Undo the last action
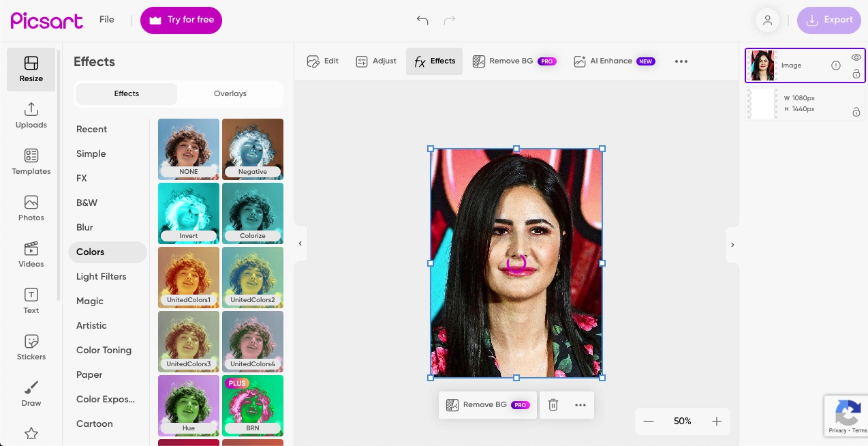The image size is (868, 446). 422,20
